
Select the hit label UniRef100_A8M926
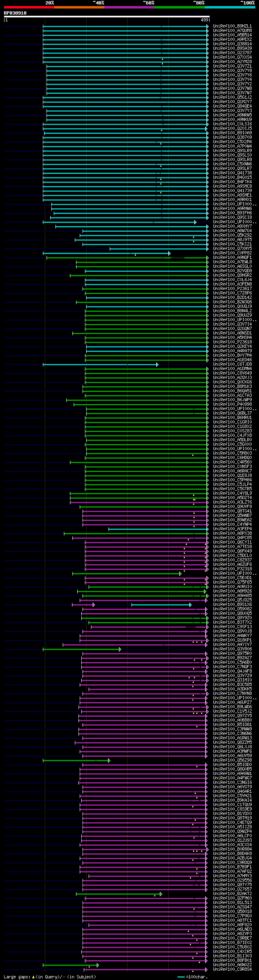click(x=232, y=591)
